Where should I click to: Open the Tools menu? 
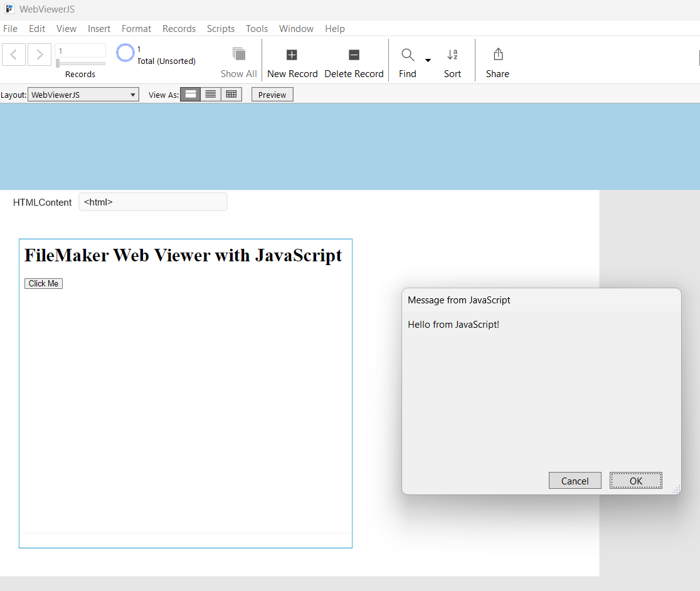click(x=257, y=29)
